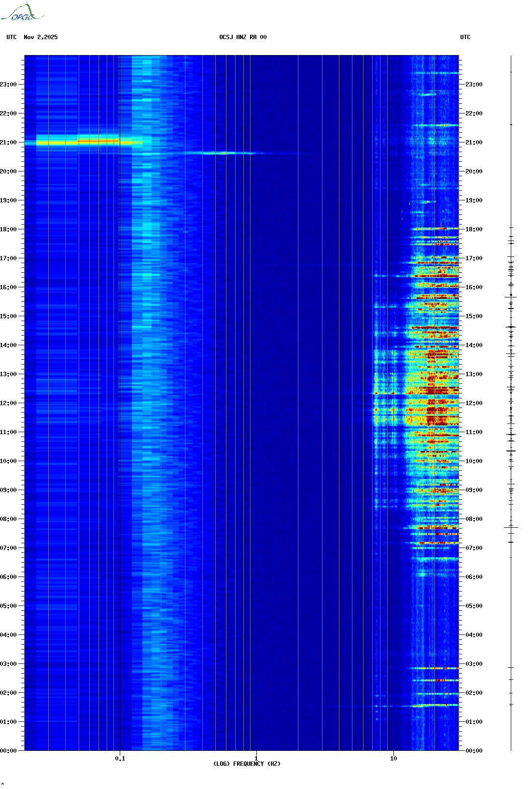Click the left axis label 18:00
532x789 pixels.
(8, 229)
